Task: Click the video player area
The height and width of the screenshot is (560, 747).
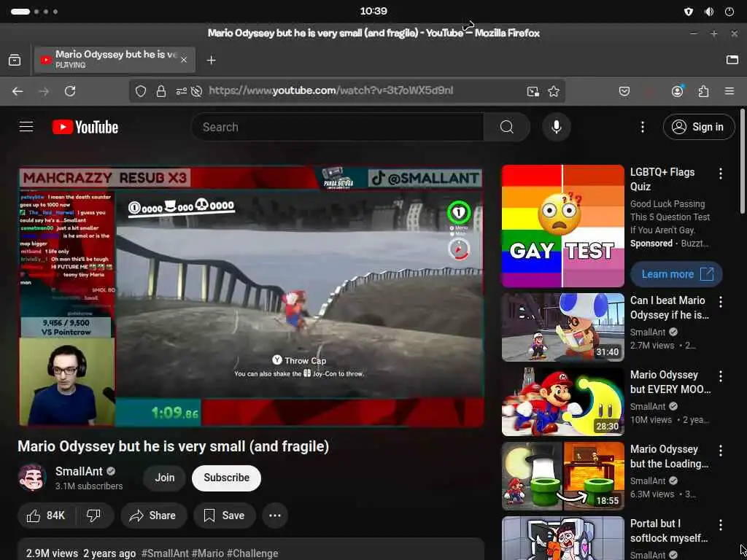Action: tap(252, 296)
